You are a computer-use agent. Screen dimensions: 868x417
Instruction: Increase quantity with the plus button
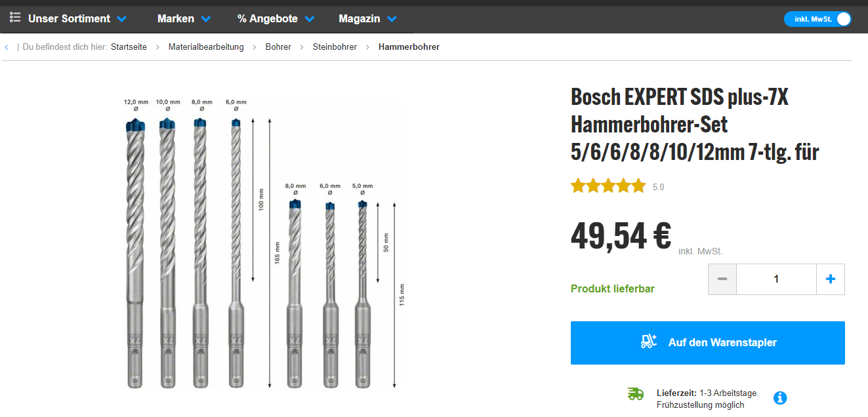pos(830,279)
